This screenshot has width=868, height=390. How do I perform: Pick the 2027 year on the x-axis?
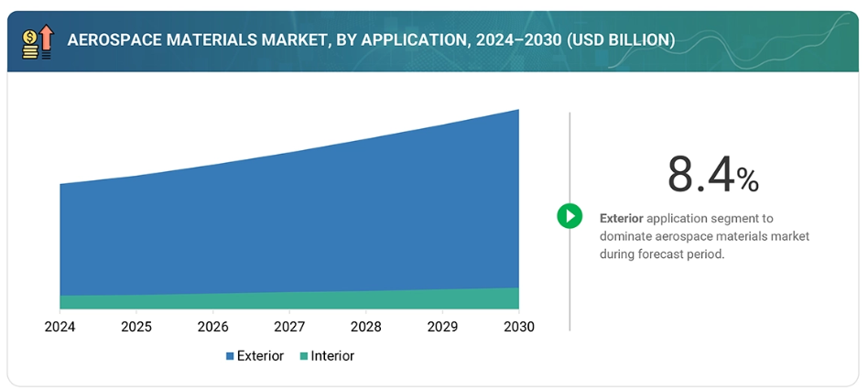point(289,327)
